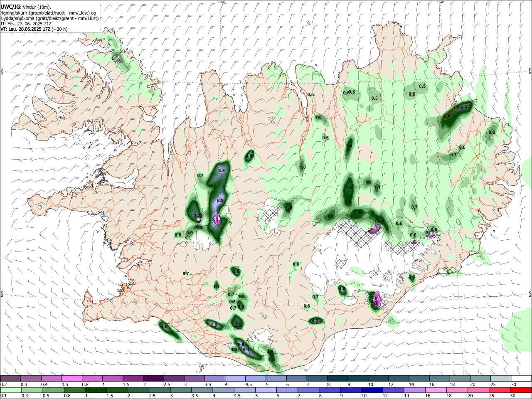Click the '0.8' value near the east coast
Screen dimensions: 532x399
(x=492, y=132)
